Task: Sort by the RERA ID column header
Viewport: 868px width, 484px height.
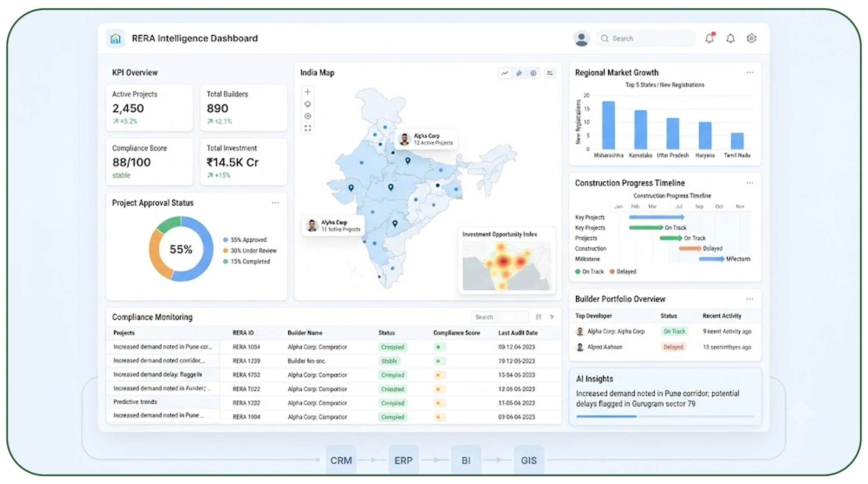Action: tap(243, 333)
